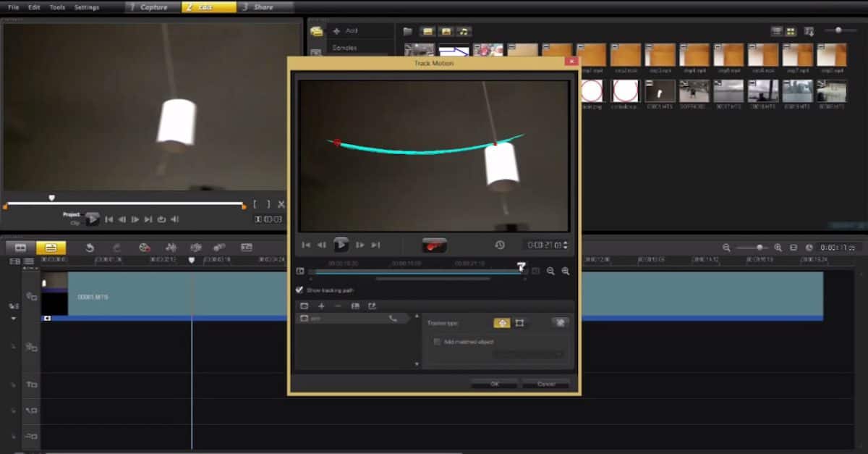Zoom in on the Track Motion timeline ruler
Image resolution: width=868 pixels, height=454 pixels.
565,271
